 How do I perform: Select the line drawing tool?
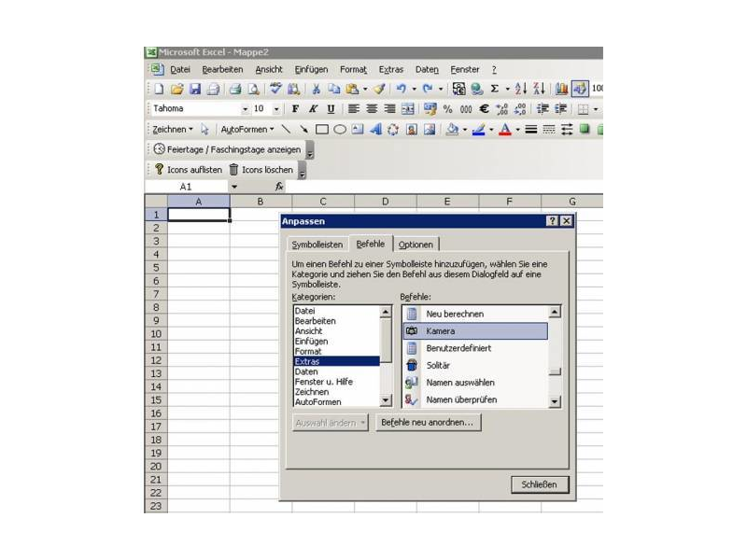(286, 129)
